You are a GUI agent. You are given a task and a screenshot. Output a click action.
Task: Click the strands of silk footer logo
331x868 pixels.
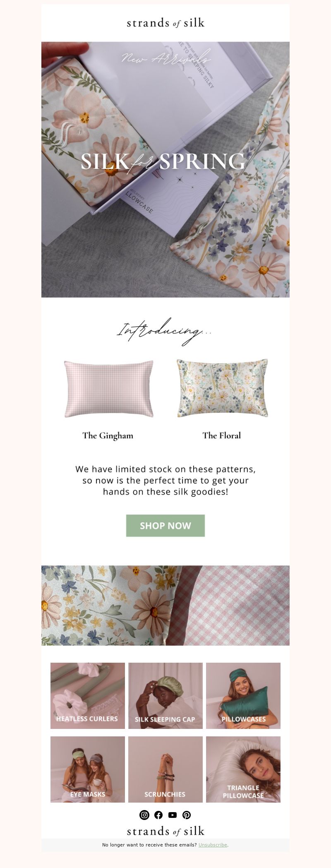(x=165, y=831)
